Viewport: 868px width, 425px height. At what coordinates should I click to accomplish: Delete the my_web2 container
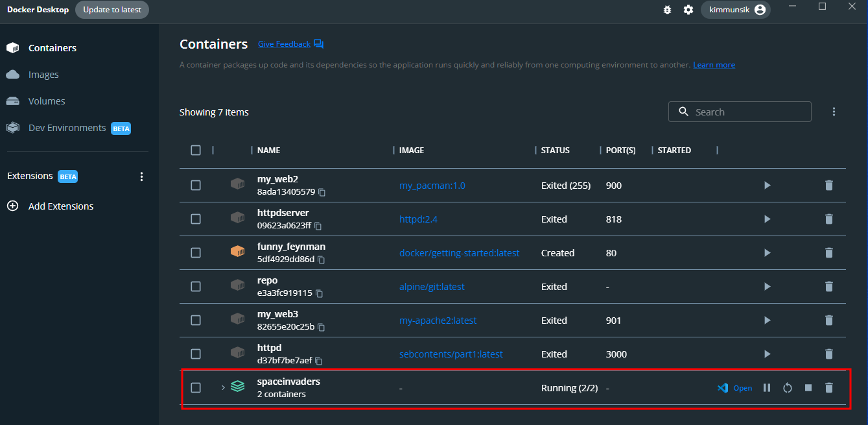[828, 186]
